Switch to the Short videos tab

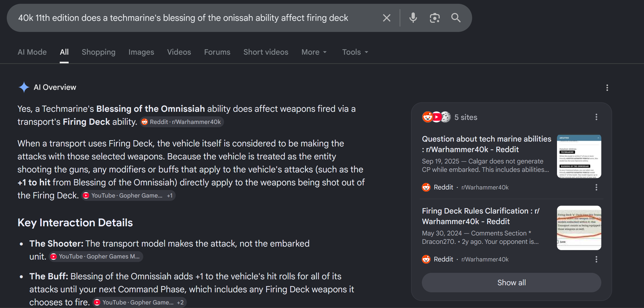266,52
